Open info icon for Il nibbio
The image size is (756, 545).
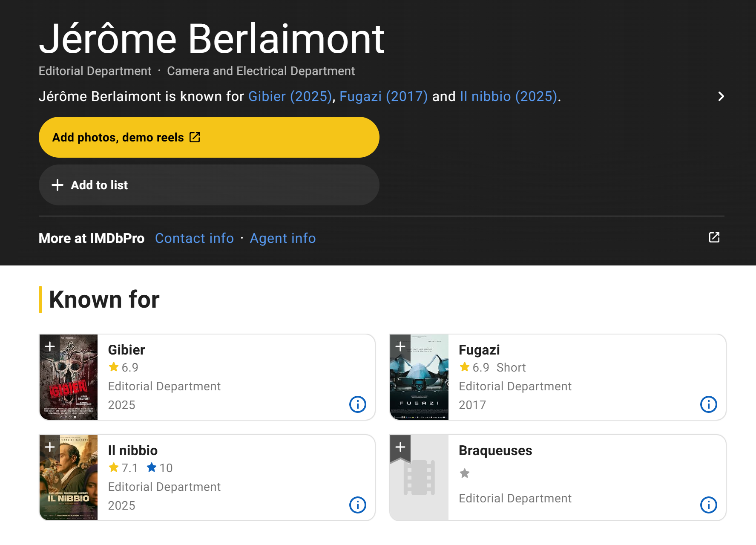tap(358, 505)
